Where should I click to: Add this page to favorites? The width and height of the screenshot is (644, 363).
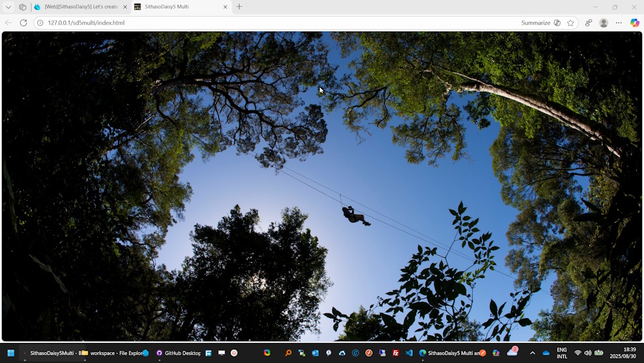(571, 23)
